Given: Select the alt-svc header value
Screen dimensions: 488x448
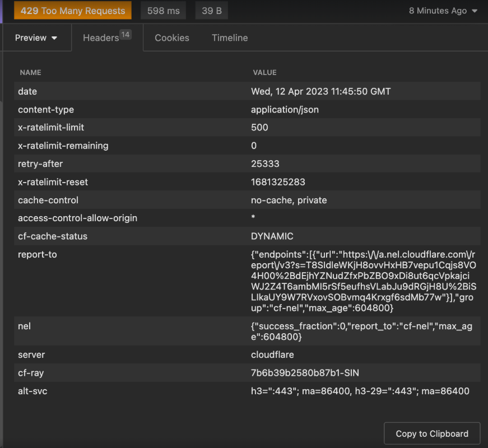Looking at the screenshot, I should point(360,391).
